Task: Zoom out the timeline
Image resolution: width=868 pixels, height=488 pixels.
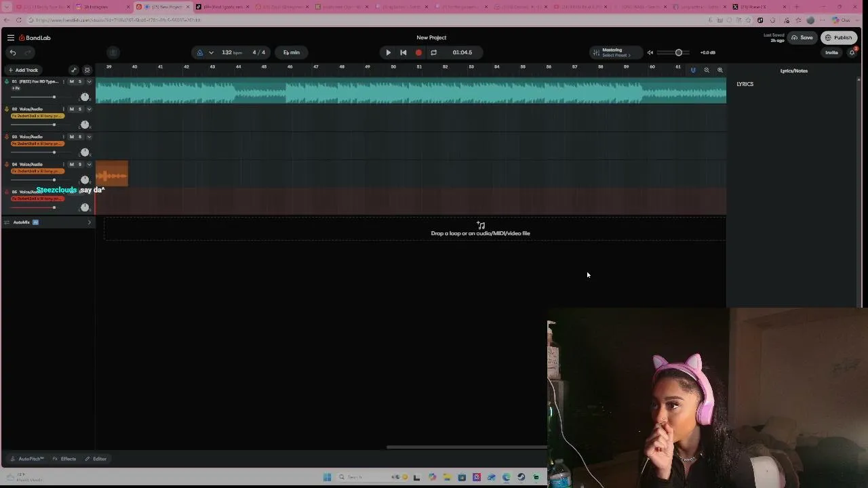Action: pyautogui.click(x=707, y=70)
